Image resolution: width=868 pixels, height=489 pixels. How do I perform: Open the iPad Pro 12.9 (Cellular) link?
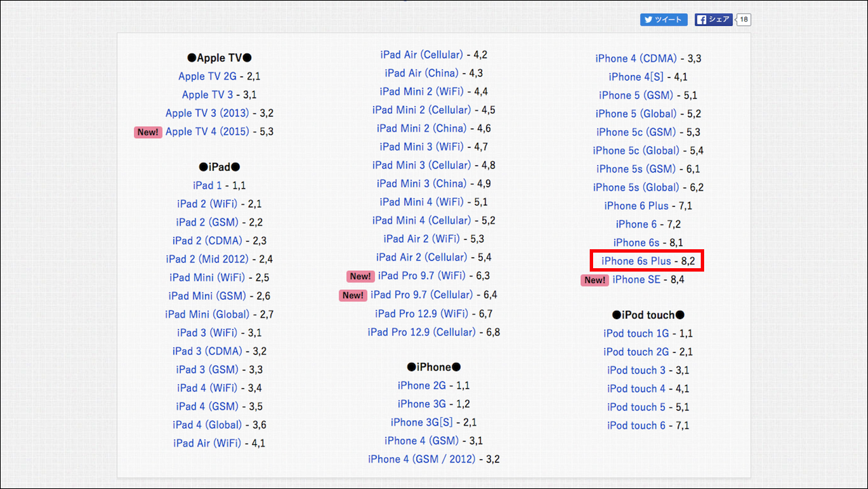pos(422,332)
